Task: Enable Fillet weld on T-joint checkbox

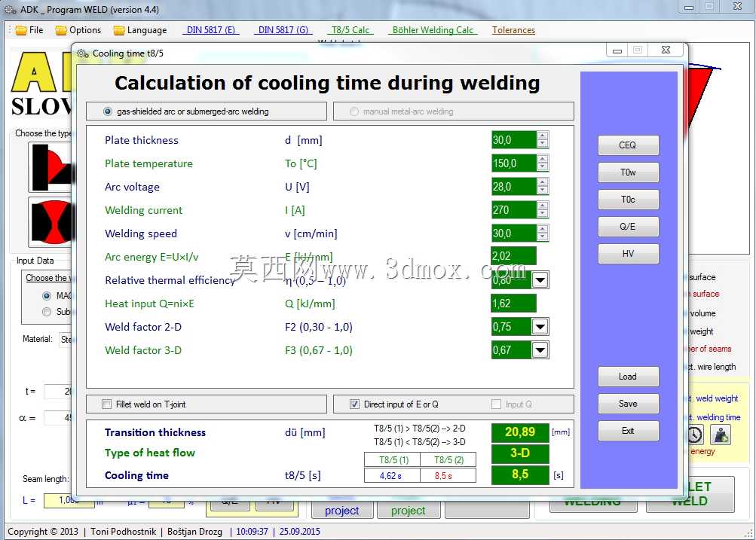Action: tap(106, 404)
